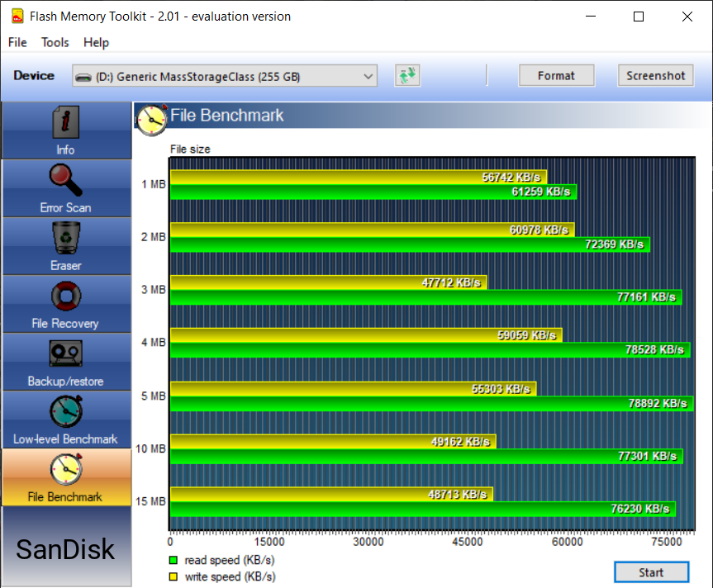Click the 10 MB read bar 77301 KB/s
Viewport: 713px width, 588px height.
tap(426, 456)
